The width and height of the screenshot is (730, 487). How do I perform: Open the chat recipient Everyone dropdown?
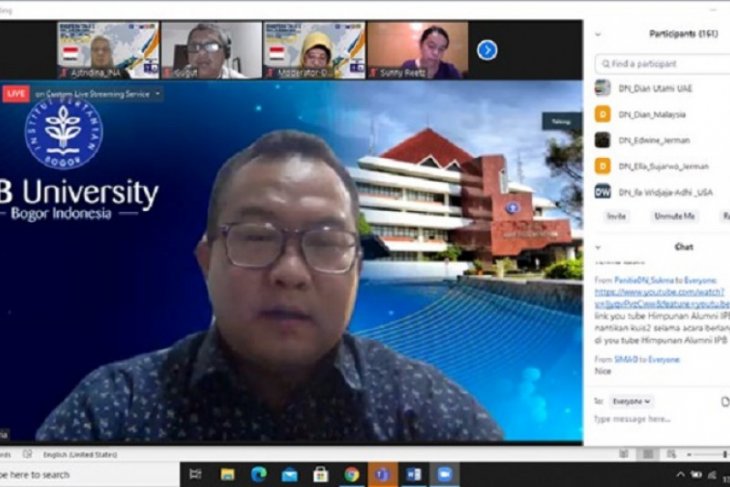(x=631, y=401)
